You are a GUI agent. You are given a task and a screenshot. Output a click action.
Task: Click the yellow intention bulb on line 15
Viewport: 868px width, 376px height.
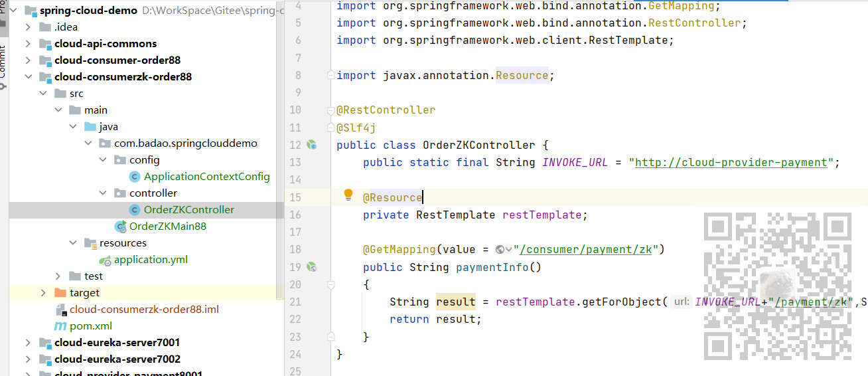click(348, 195)
